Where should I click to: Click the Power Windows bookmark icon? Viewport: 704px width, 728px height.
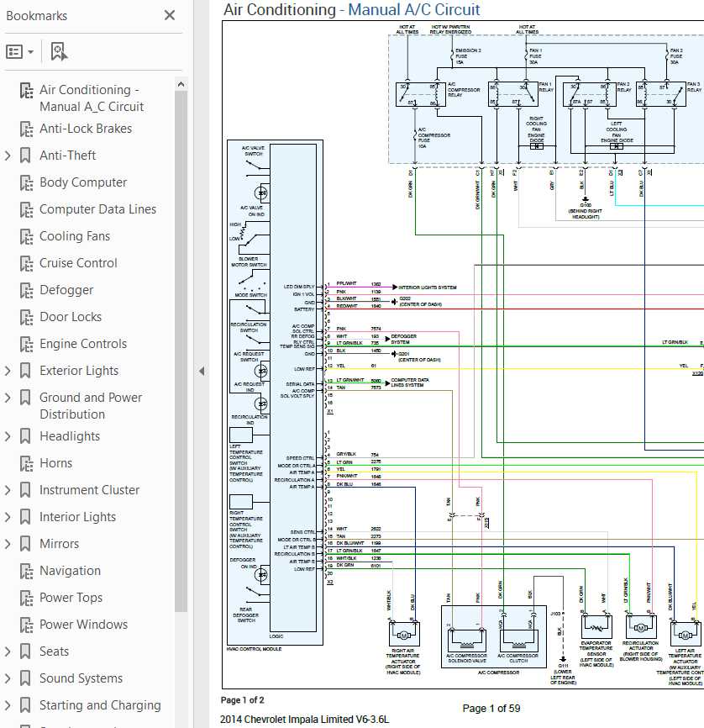point(26,625)
